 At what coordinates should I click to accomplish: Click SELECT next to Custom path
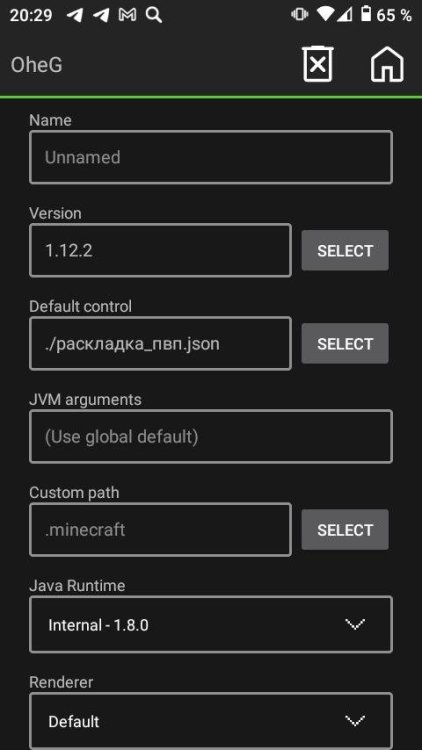(x=345, y=529)
